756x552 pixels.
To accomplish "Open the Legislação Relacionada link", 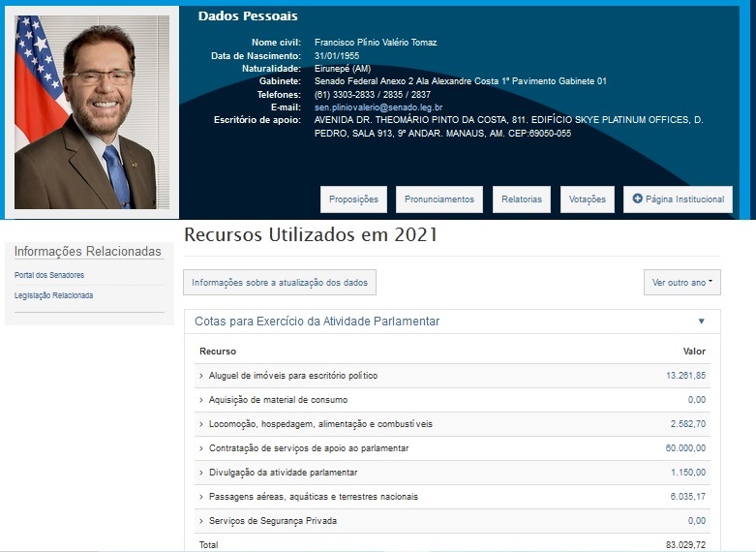I will pos(54,295).
